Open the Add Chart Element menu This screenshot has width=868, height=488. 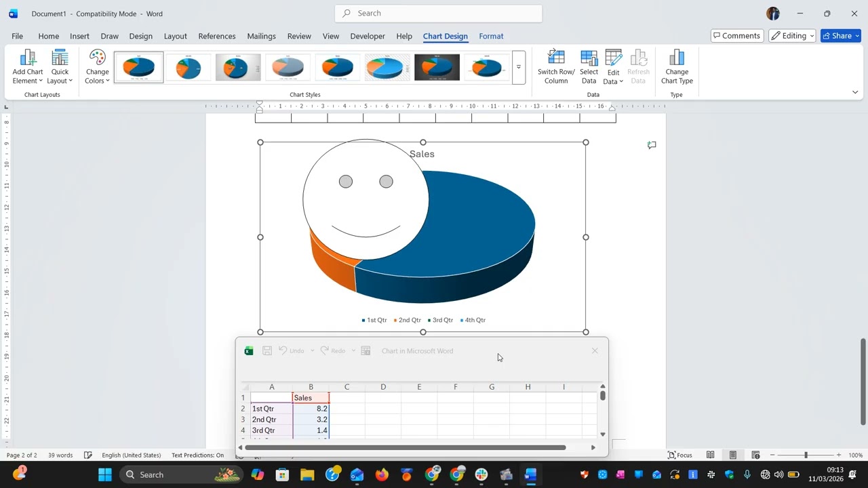(28, 67)
